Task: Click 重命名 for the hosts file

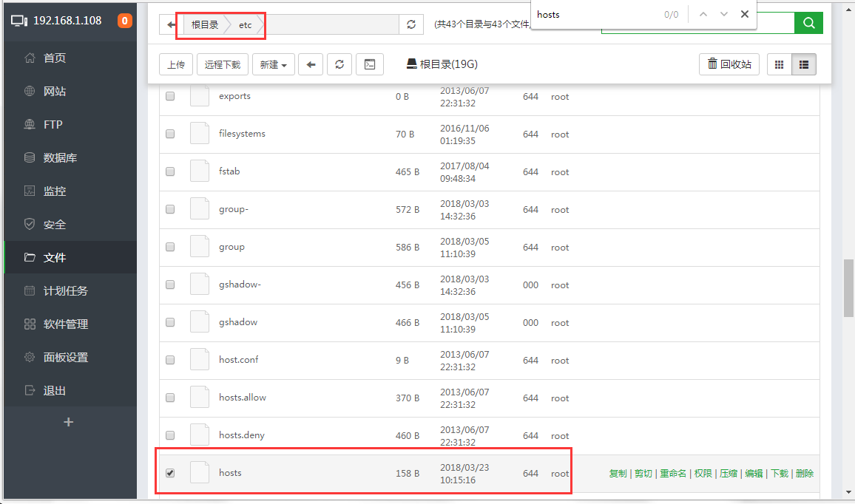Action: point(673,474)
